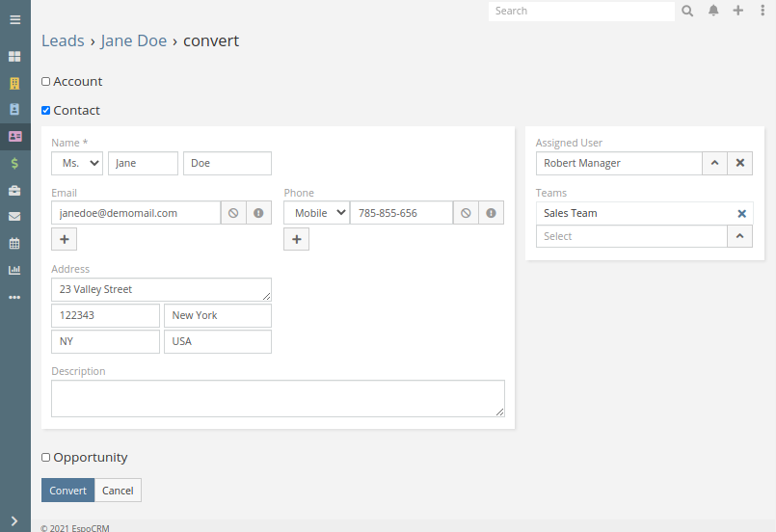This screenshot has width=776, height=532.
Task: Add another phone number
Action: point(297,240)
